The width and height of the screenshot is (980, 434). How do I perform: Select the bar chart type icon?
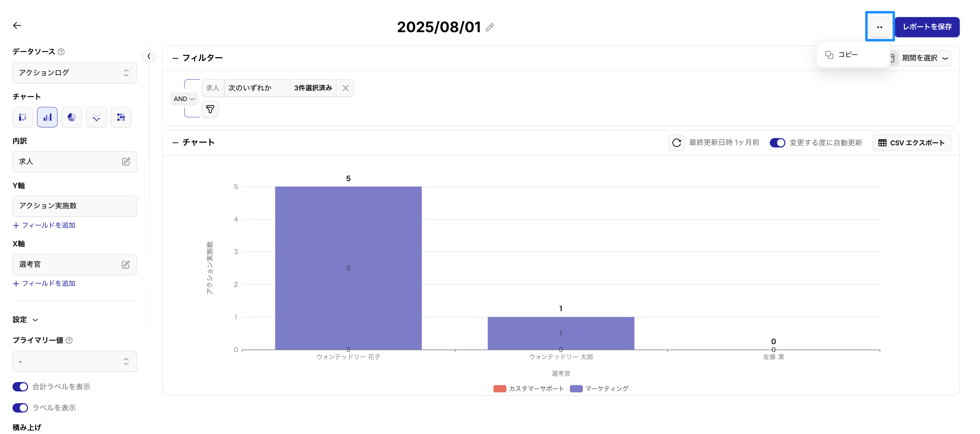coord(47,117)
